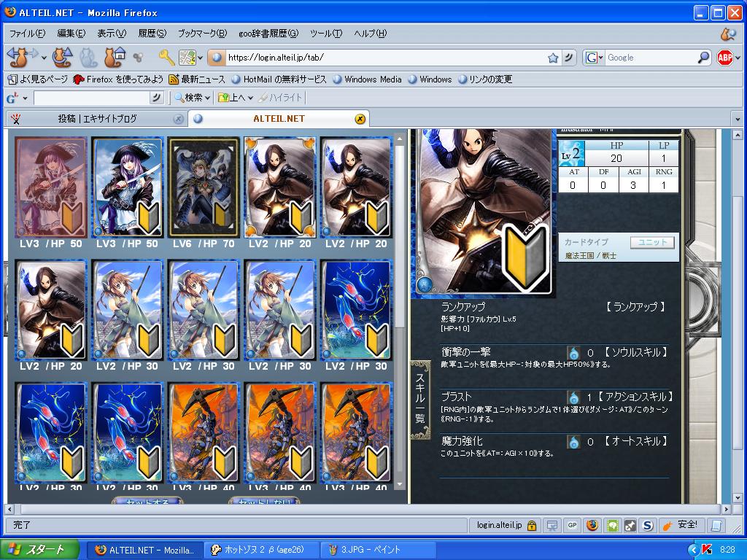Click the Google toolbar search text field
The height and width of the screenshot is (560, 747).
point(92,98)
